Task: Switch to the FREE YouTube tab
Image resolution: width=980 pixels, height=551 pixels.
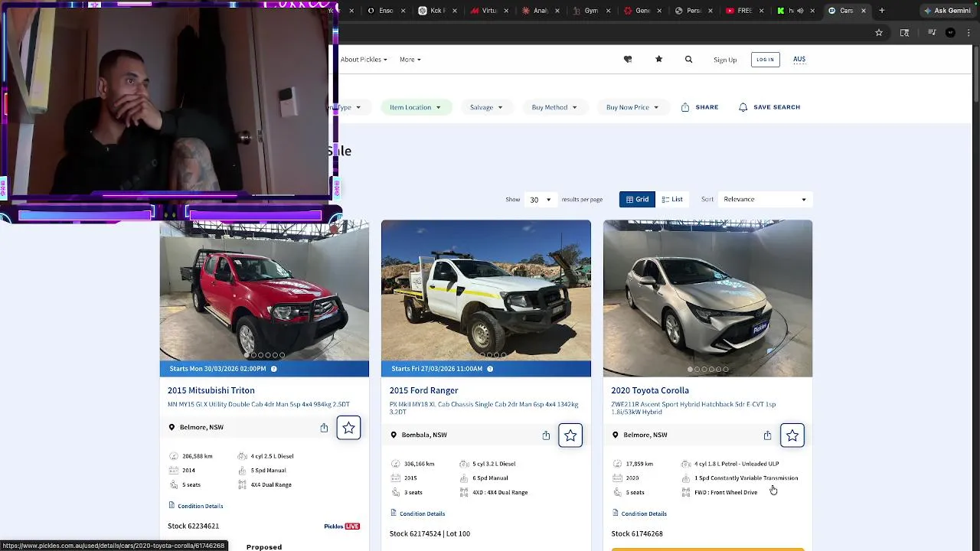Action: (745, 11)
